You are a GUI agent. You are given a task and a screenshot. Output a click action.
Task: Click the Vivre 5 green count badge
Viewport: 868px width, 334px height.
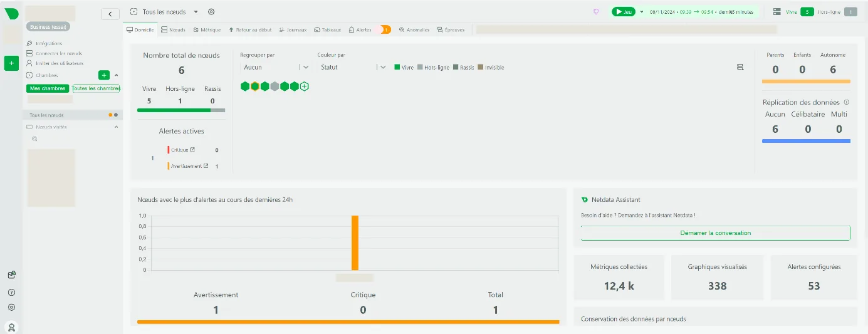(807, 12)
